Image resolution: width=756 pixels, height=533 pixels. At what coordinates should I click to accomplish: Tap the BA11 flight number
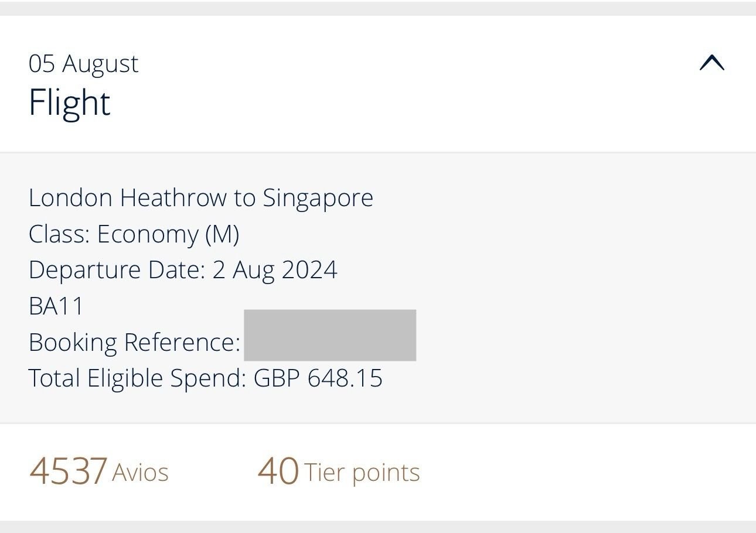[x=56, y=306]
